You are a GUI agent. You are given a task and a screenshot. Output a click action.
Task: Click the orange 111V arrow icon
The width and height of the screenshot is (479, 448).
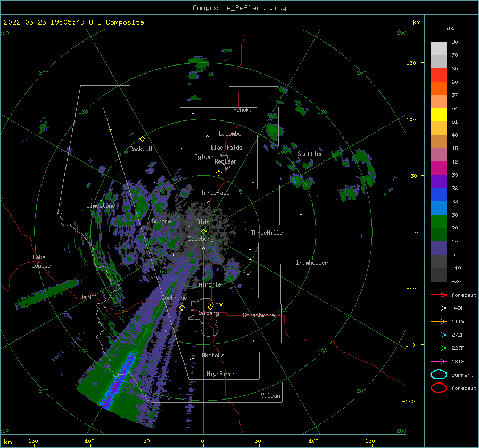pos(439,321)
